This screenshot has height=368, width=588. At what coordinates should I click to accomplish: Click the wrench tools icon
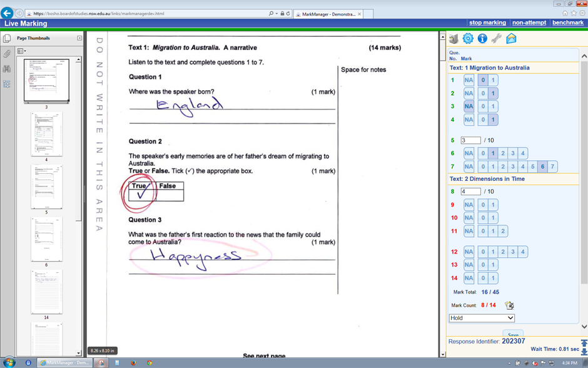497,39
